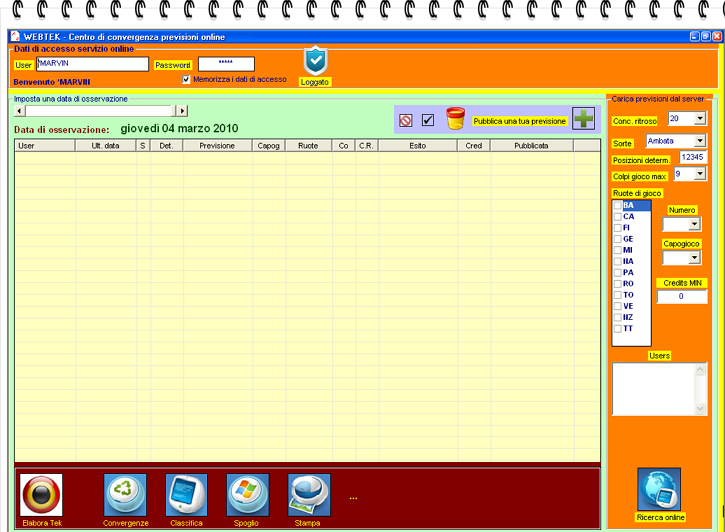Click the User name input field

(92, 64)
